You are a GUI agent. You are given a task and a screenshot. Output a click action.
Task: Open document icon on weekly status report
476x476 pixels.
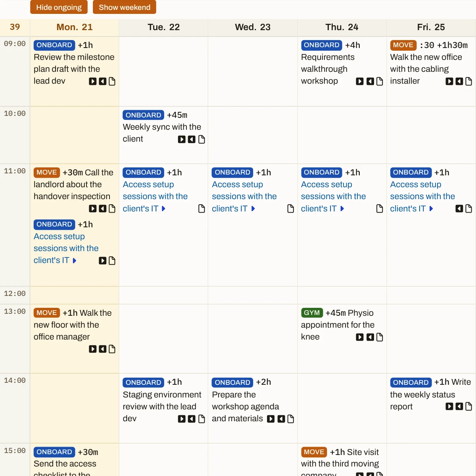[469, 407]
